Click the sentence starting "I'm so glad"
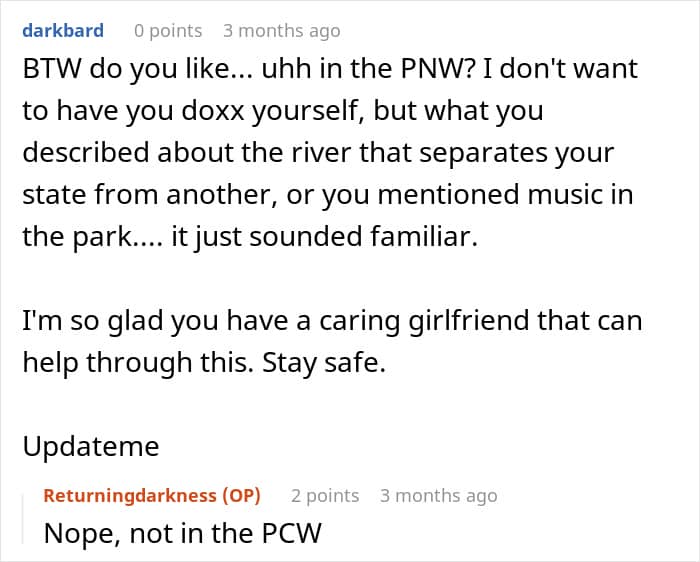700x562 pixels. point(332,321)
